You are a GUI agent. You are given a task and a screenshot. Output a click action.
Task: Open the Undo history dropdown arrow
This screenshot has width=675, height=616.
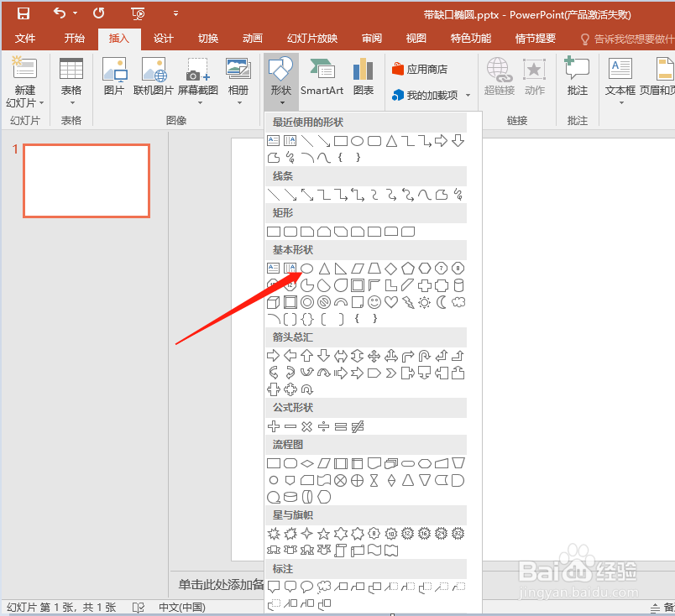pyautogui.click(x=76, y=13)
